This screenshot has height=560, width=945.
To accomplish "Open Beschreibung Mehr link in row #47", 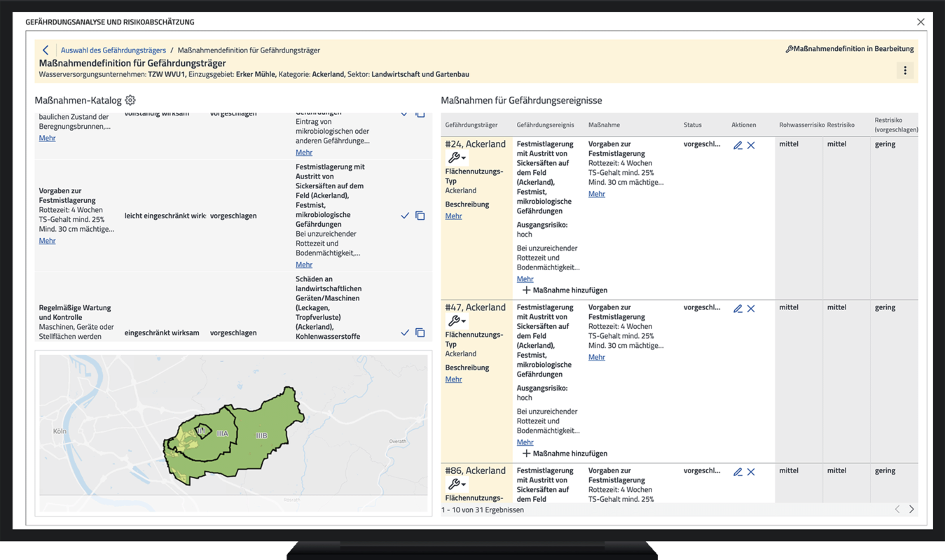I will pos(453,379).
